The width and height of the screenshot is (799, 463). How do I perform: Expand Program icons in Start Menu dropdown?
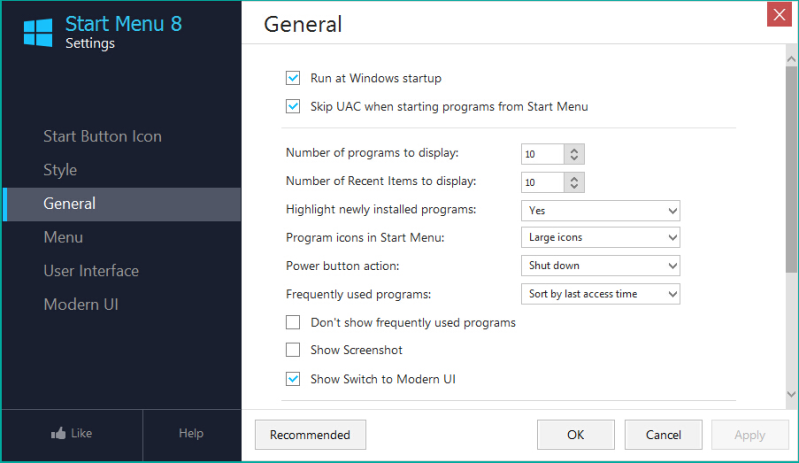[600, 238]
